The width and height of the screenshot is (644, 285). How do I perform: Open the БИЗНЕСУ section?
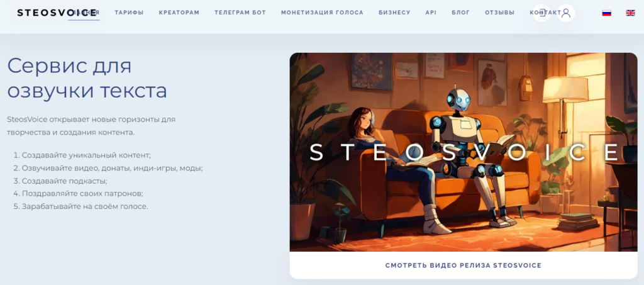pyautogui.click(x=395, y=13)
